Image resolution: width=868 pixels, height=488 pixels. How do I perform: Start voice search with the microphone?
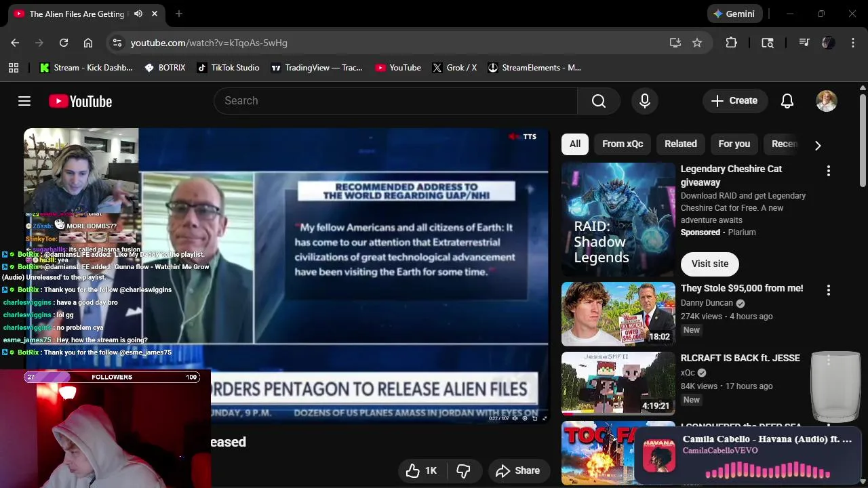[645, 101]
